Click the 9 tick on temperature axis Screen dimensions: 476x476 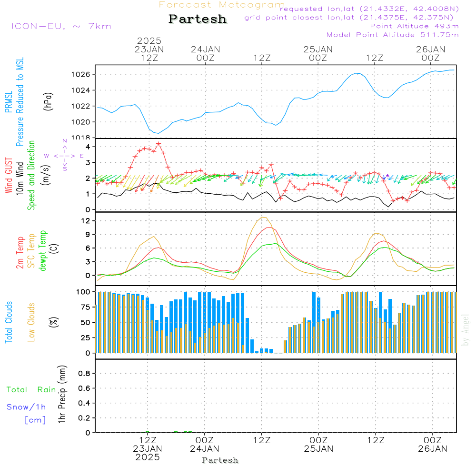coord(88,234)
